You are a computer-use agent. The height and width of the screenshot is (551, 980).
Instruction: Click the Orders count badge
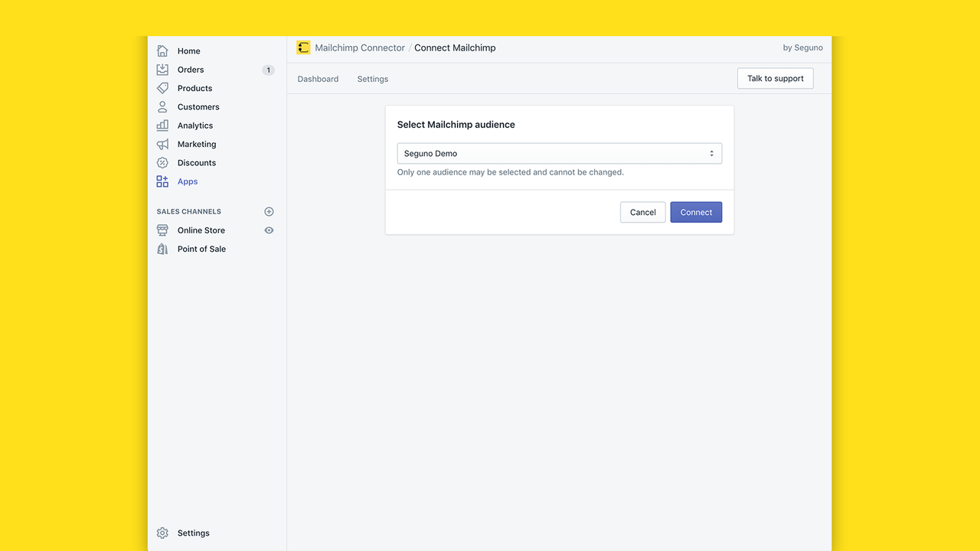pyautogui.click(x=268, y=70)
